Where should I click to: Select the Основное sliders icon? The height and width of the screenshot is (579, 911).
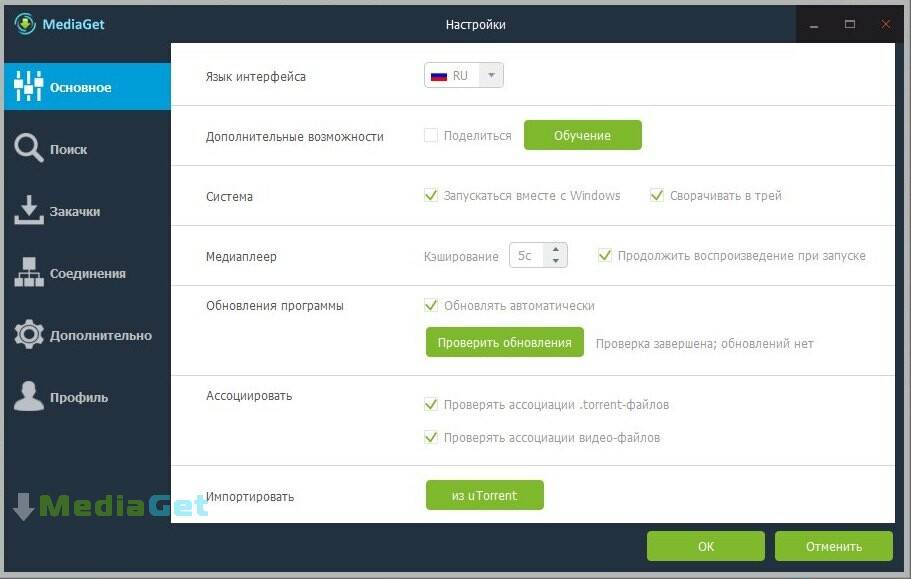pyautogui.click(x=28, y=87)
